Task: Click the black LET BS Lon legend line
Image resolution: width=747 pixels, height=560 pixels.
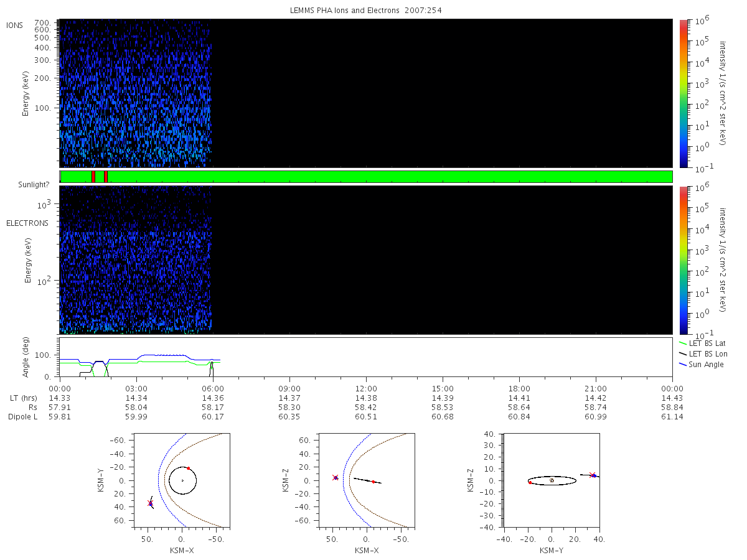Action: [x=682, y=353]
